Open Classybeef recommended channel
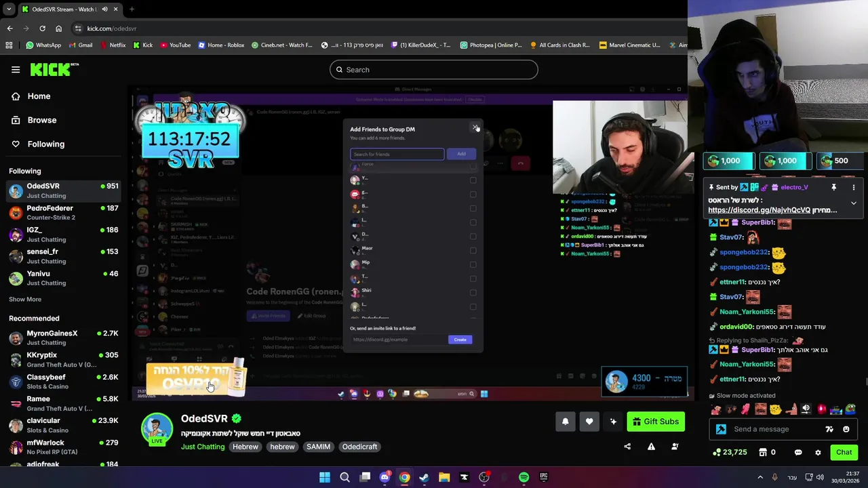The height and width of the screenshot is (488, 868). 63,382
